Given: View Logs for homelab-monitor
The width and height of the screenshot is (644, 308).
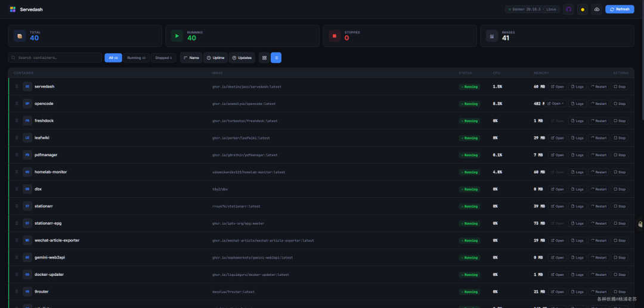Looking at the screenshot, I should [x=577, y=172].
